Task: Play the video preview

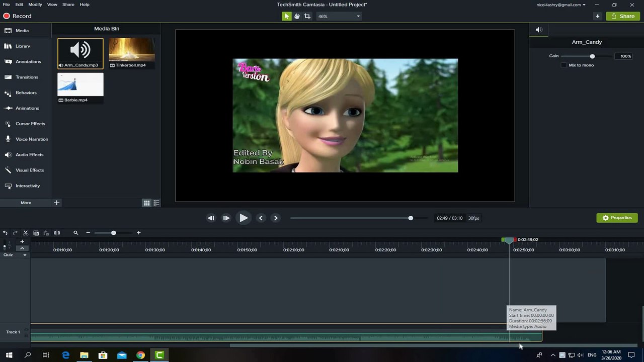Action: 244,218
